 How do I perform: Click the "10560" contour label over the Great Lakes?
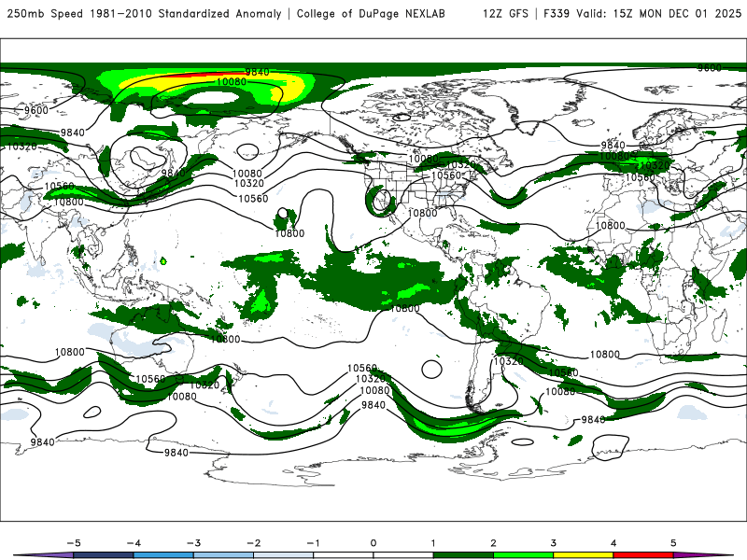[x=446, y=175]
